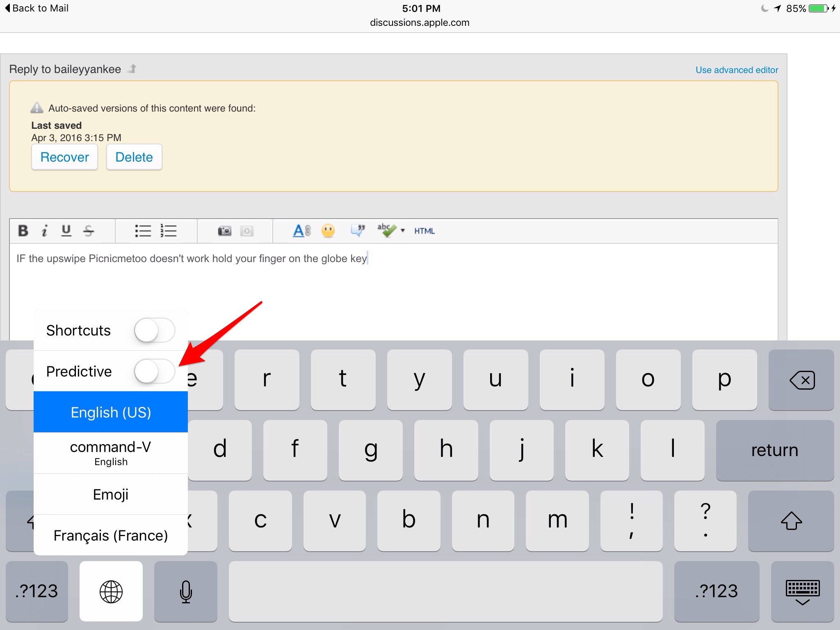Switch to Français (France) keyboard
840x630 pixels.
pyautogui.click(x=111, y=535)
